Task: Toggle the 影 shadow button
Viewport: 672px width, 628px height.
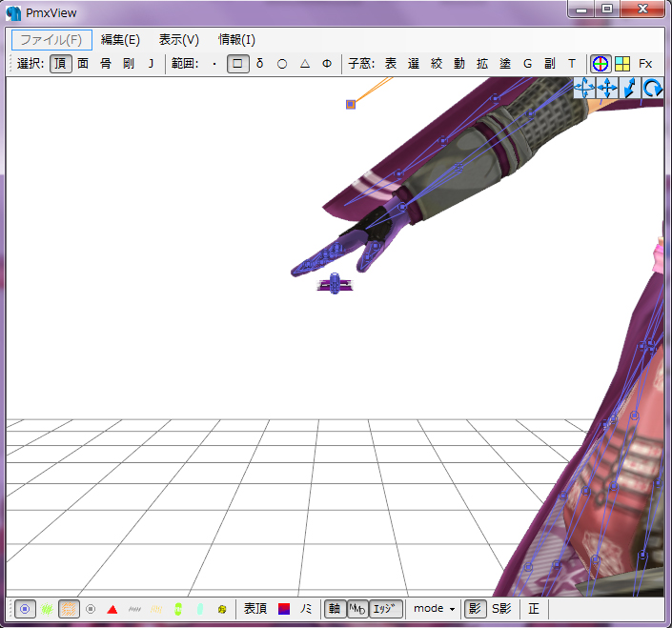Action: 476,609
